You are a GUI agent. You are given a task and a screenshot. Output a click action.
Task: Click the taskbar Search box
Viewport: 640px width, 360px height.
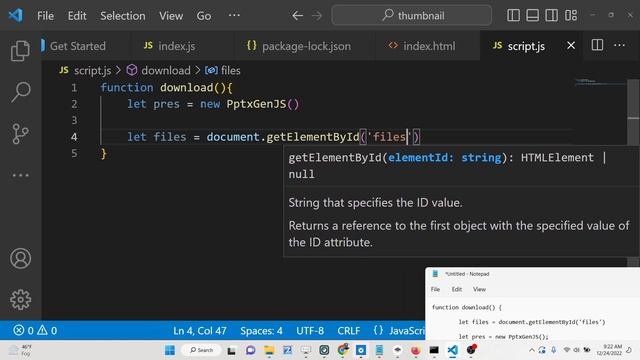202,350
